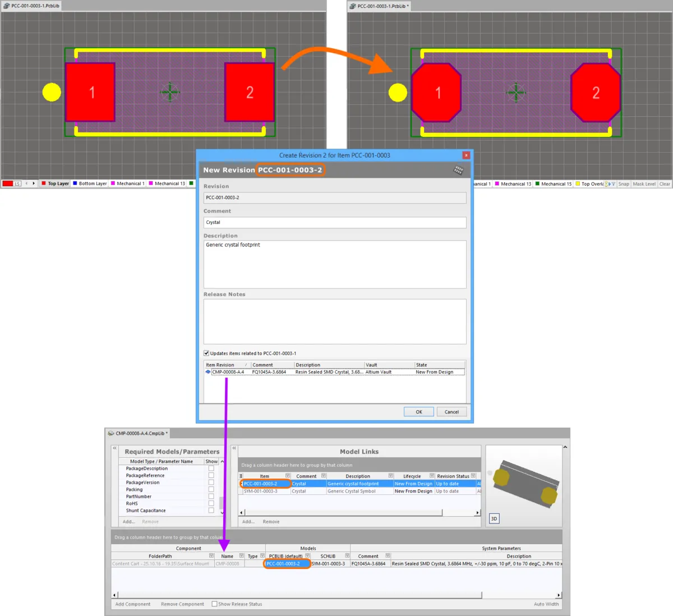673x616 pixels.
Task: Click Remove under Model Links
Action: pos(271,522)
